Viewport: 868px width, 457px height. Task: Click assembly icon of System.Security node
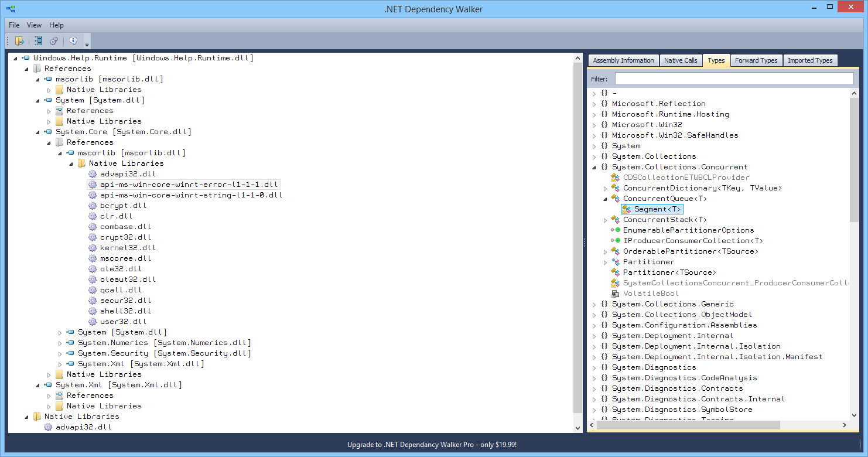[70, 353]
